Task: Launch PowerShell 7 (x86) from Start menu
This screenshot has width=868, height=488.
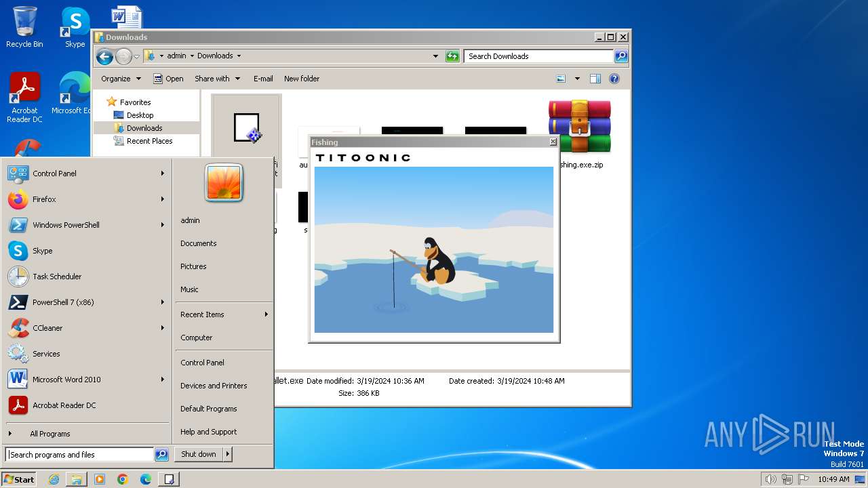Action: (86, 302)
